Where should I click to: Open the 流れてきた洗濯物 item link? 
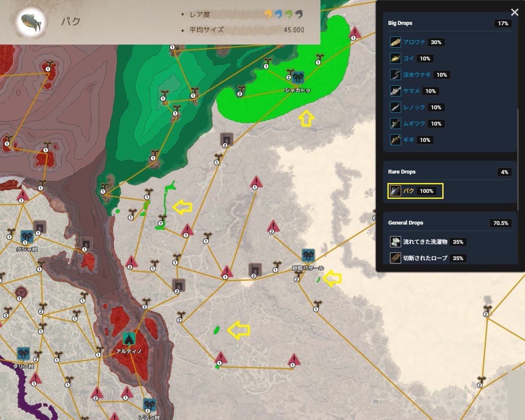pos(425,242)
